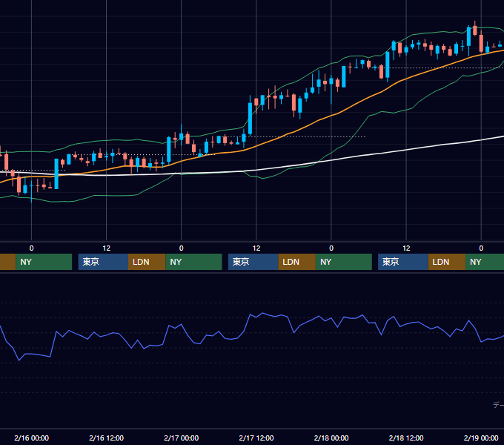Click hour label 12 above 2/18 12:00
Viewport: 504px width, 445px height.
point(406,248)
